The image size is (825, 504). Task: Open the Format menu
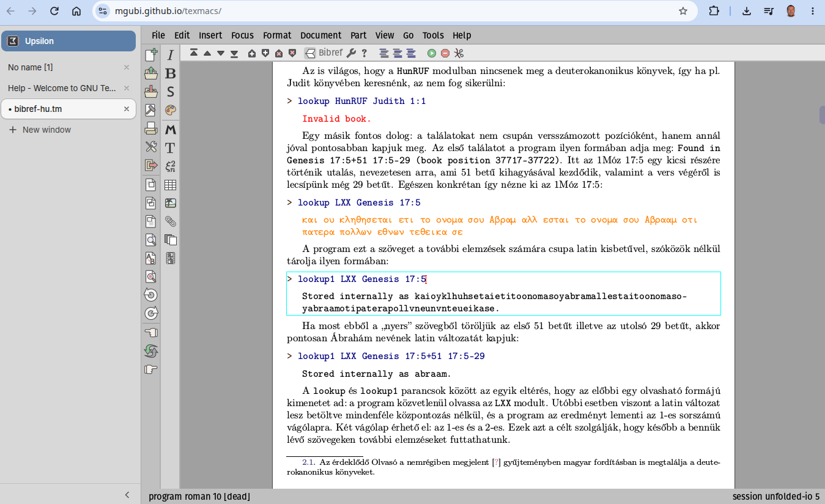click(277, 35)
